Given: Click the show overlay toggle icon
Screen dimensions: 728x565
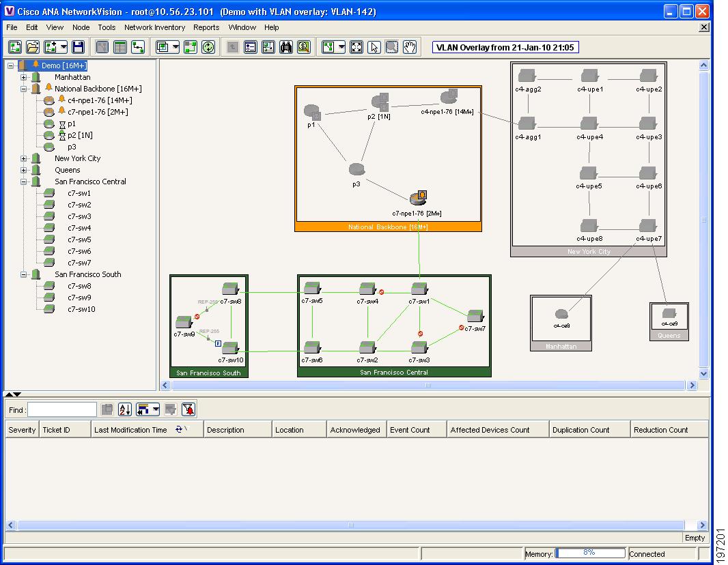Looking at the screenshot, I should 191,47.
